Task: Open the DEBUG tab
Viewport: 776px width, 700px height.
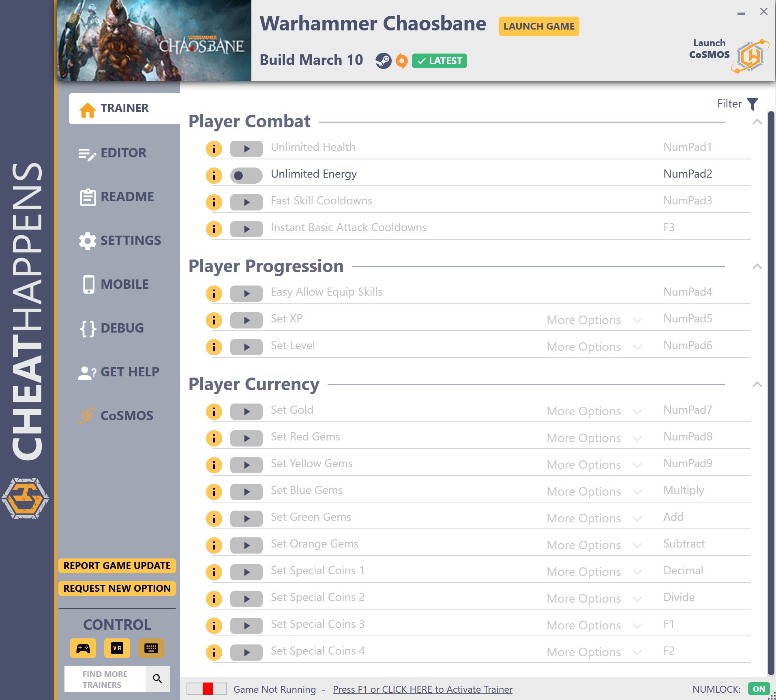Action: click(112, 329)
